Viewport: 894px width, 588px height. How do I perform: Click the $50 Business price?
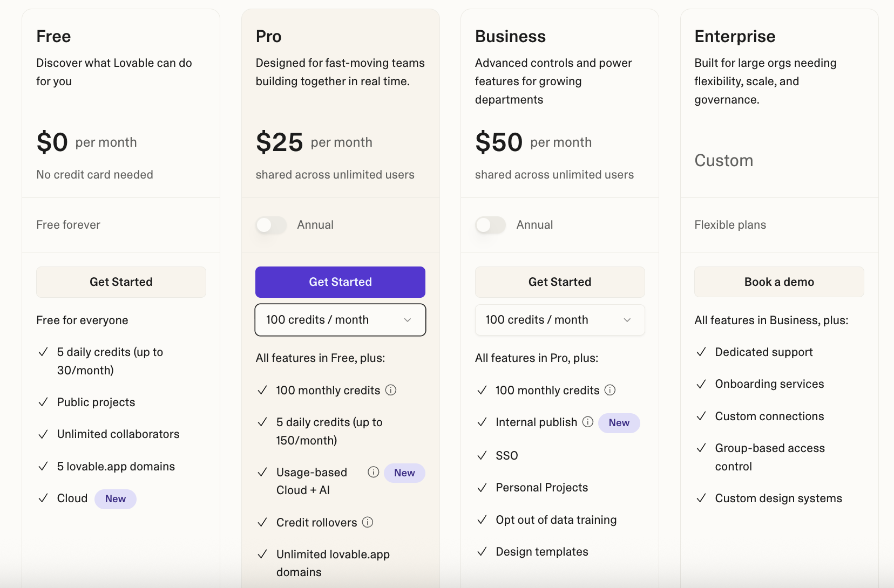pos(499,142)
